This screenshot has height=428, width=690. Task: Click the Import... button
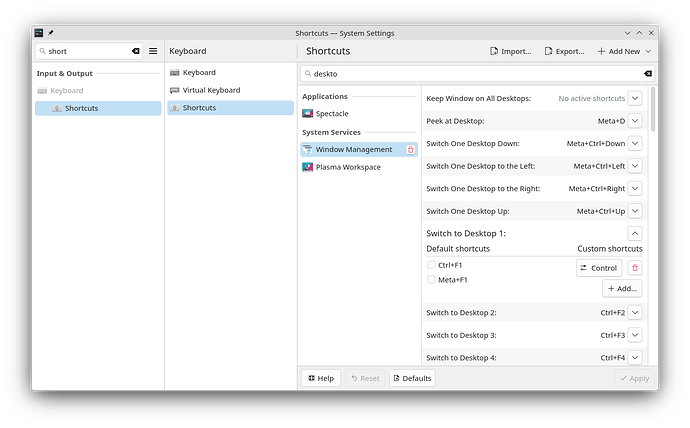511,51
